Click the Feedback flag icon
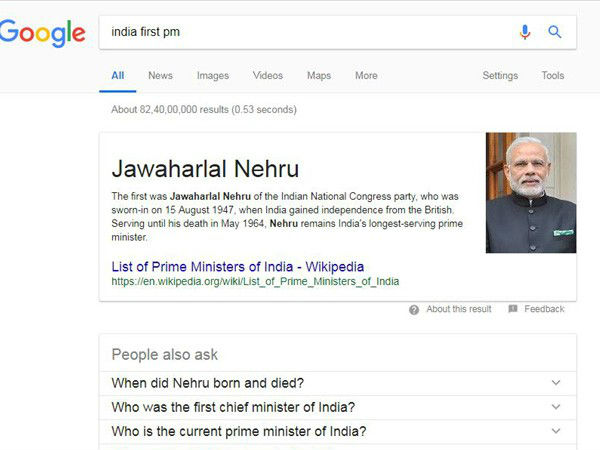600x450 pixels. tap(513, 309)
